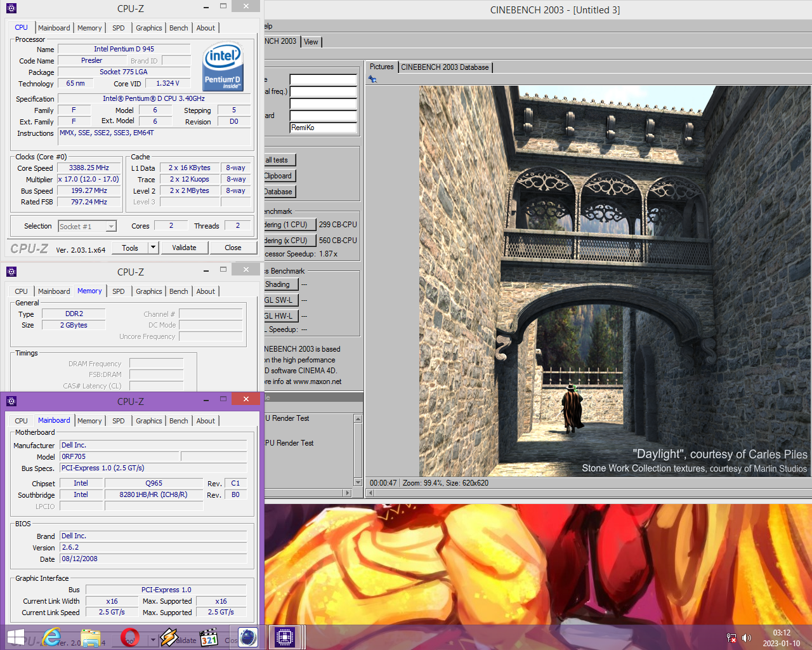Image resolution: width=812 pixels, height=650 pixels.
Task: Click the pin icon under the Pictures tab
Action: [372, 79]
